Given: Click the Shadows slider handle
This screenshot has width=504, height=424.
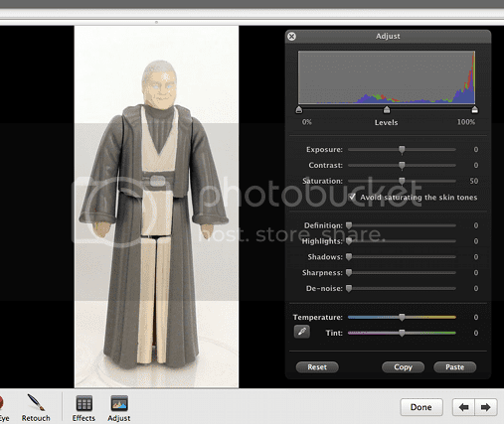Looking at the screenshot, I should (349, 257).
